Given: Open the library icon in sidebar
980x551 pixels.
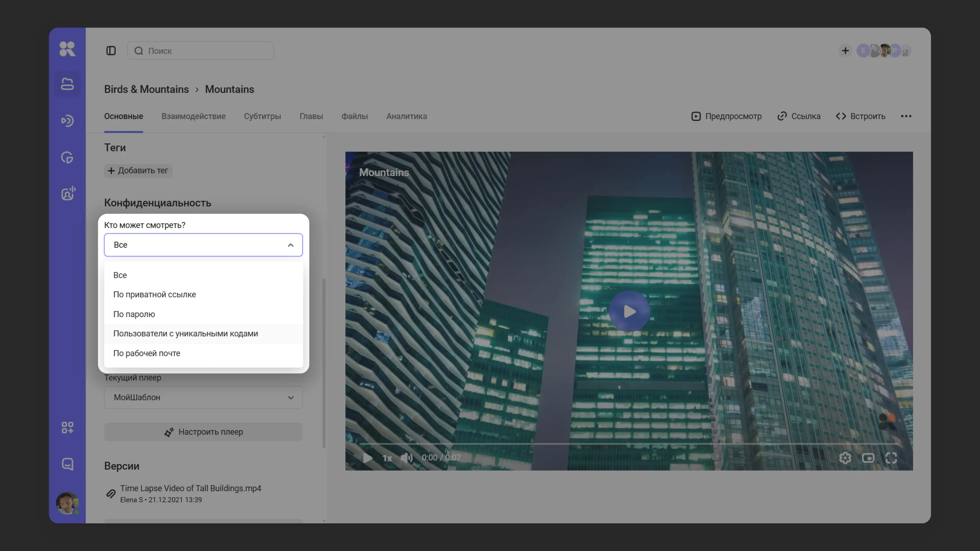Looking at the screenshot, I should point(67,84).
